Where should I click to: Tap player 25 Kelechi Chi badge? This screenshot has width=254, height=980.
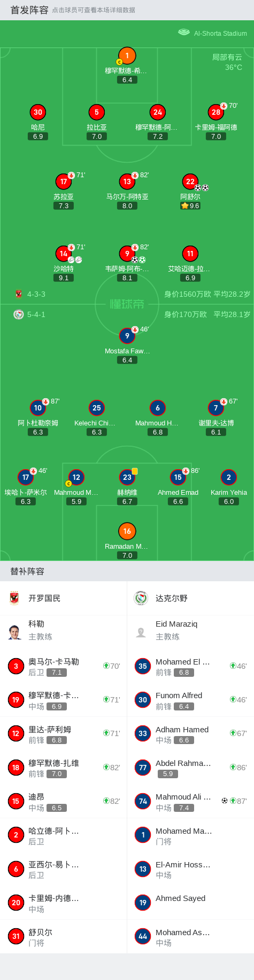[x=96, y=408]
